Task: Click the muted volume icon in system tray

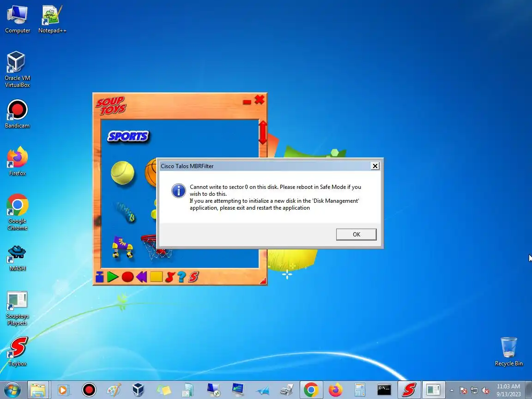Action: point(485,391)
